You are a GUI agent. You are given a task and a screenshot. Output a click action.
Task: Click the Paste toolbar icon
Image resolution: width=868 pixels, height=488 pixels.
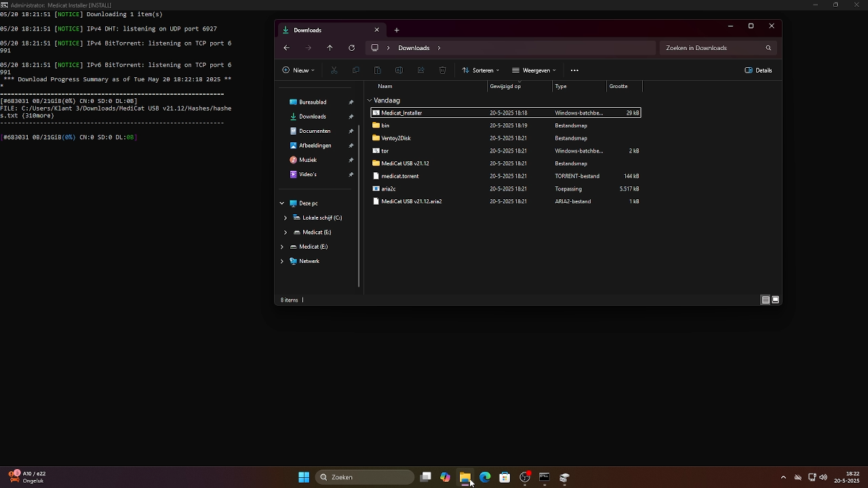377,70
